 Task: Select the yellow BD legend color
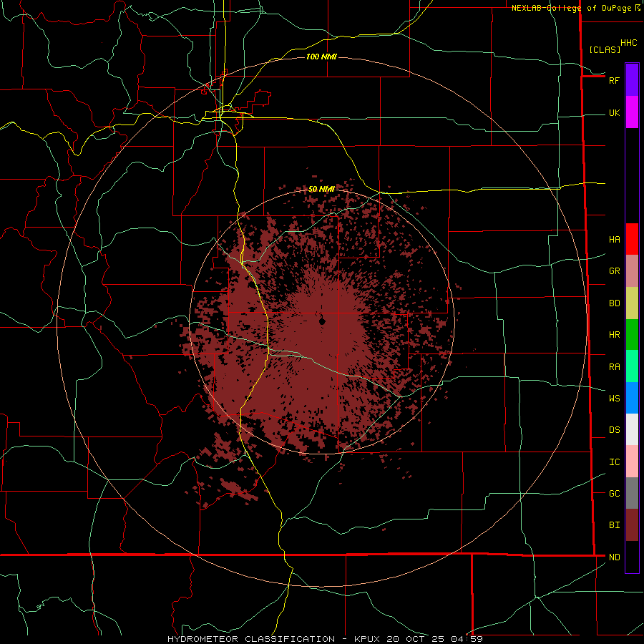pos(632,303)
